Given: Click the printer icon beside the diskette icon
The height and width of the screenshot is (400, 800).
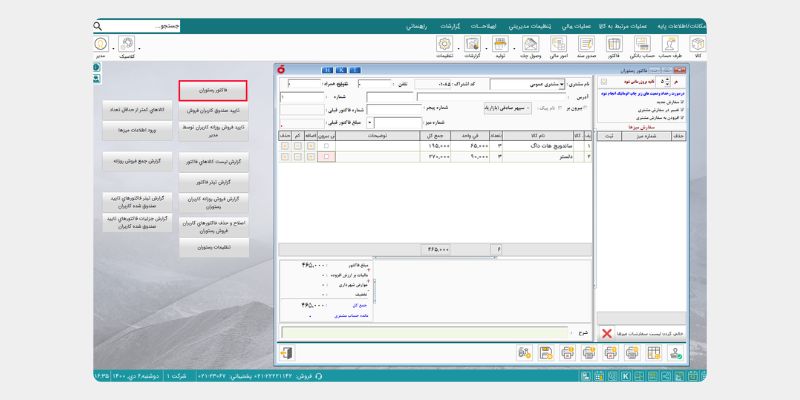Looking at the screenshot, I should coord(567,353).
